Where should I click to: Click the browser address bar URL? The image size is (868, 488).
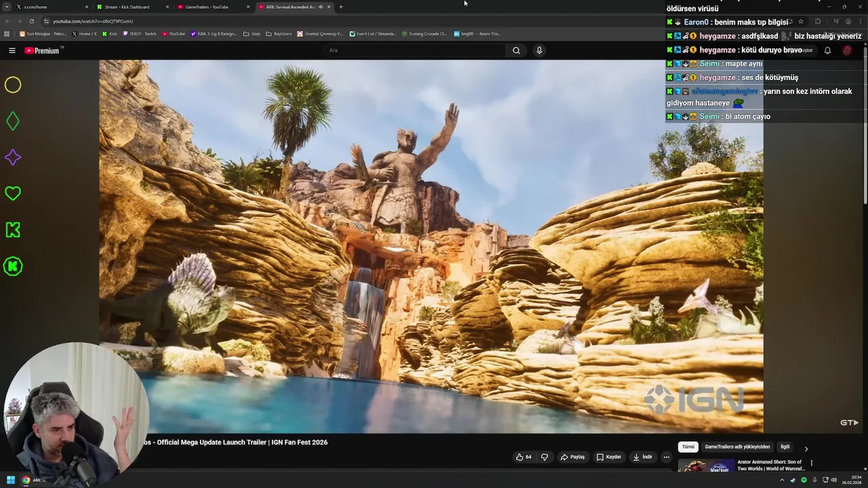point(93,21)
